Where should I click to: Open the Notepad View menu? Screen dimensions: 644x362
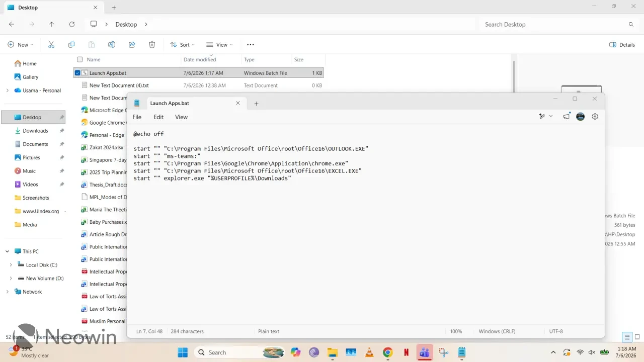(x=181, y=117)
